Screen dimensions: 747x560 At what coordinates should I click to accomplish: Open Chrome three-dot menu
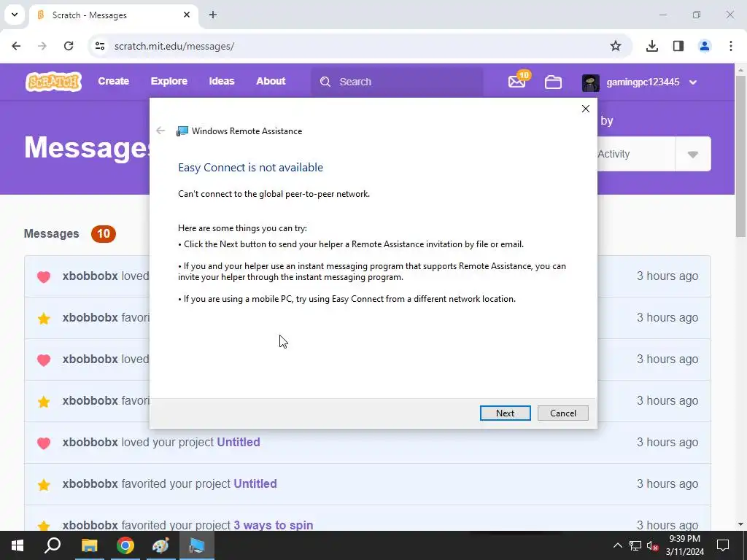[x=731, y=46]
